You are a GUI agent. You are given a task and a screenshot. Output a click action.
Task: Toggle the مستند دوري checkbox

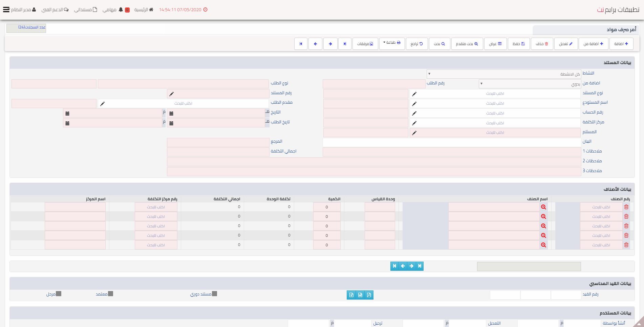click(x=214, y=294)
